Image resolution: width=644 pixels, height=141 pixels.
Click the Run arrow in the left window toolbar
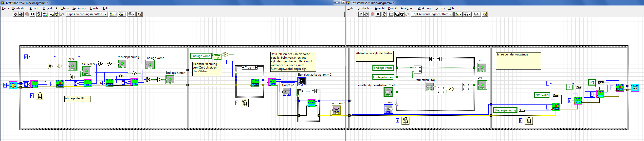[16, 14]
